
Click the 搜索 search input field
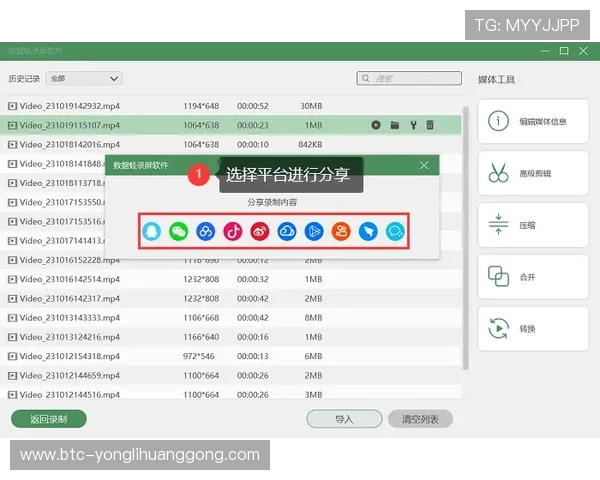409,78
